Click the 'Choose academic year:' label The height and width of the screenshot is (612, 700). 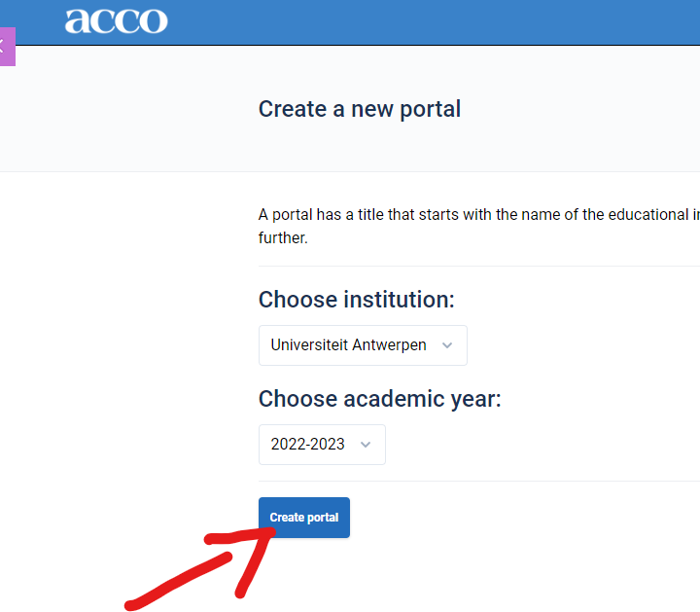380,399
